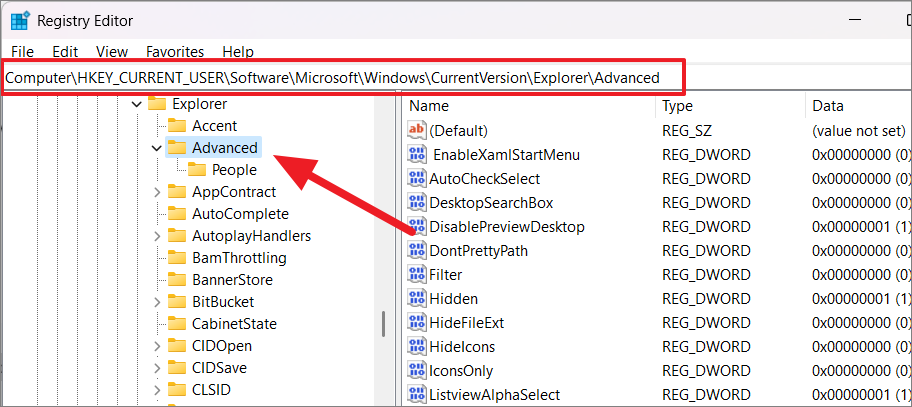Click the CabinetState folder icon
Image resolution: width=912 pixels, height=407 pixels.
[176, 323]
